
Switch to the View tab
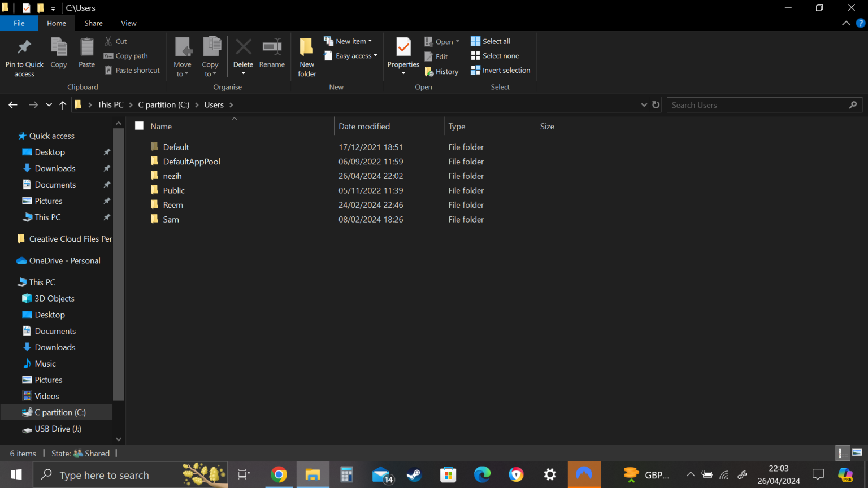click(128, 23)
